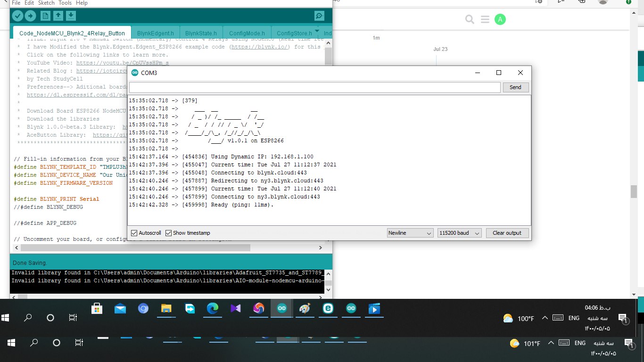Screen dimensions: 644x362
Task: Click the ENG language indicator beside 100°F
Action: 574,318
